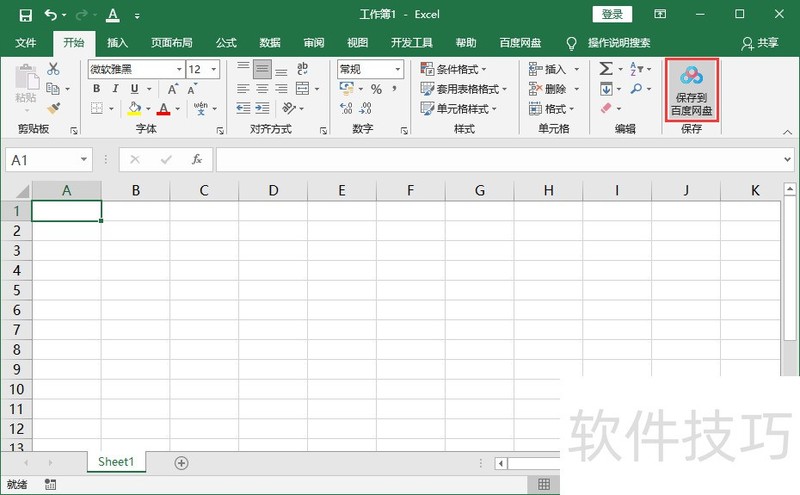This screenshot has height=495, width=800.
Task: Toggle center horizontal alignment
Action: click(262, 89)
